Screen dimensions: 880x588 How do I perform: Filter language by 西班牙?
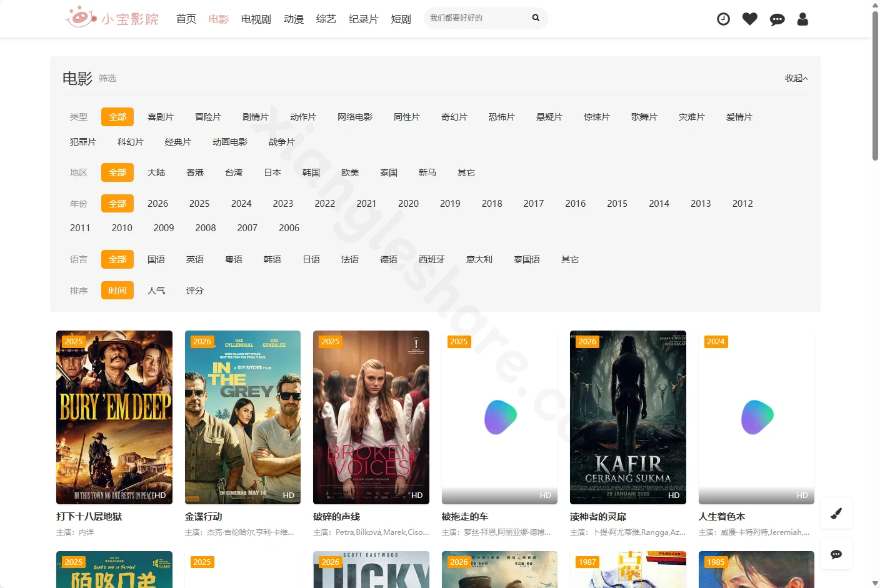coord(432,259)
